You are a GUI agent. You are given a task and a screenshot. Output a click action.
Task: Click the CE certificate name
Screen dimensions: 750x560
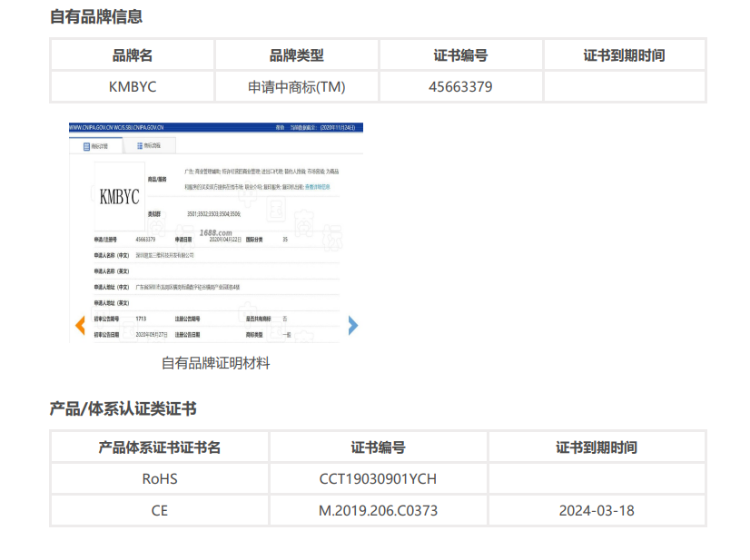tap(160, 510)
